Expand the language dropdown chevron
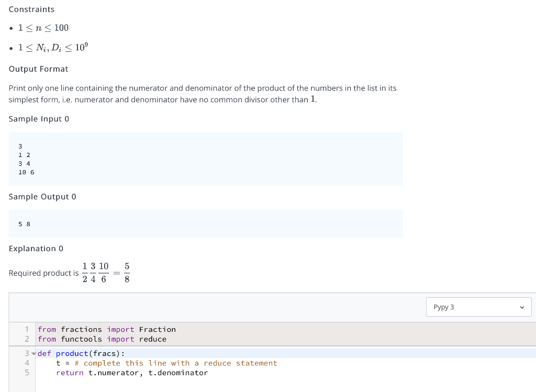The image size is (536, 392). [522, 307]
